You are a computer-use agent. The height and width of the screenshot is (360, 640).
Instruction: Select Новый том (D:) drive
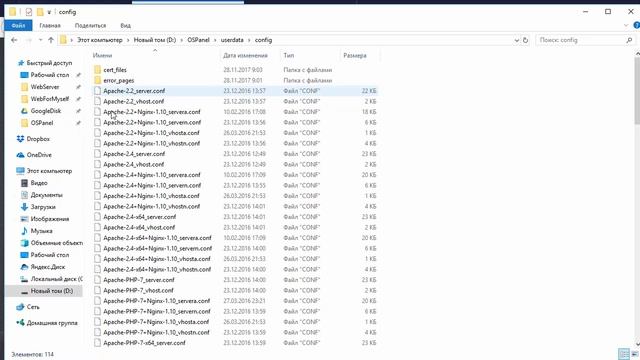(51, 291)
